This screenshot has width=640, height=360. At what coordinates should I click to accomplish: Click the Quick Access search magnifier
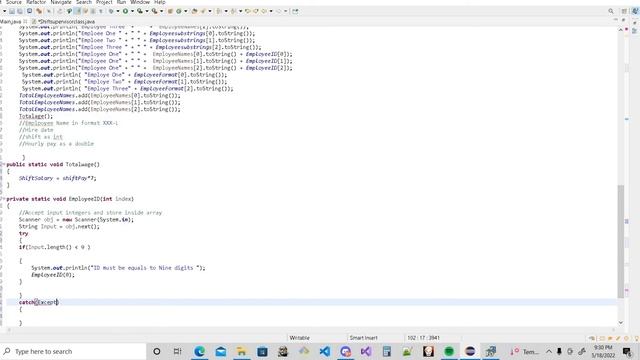pyautogui.click(x=611, y=11)
